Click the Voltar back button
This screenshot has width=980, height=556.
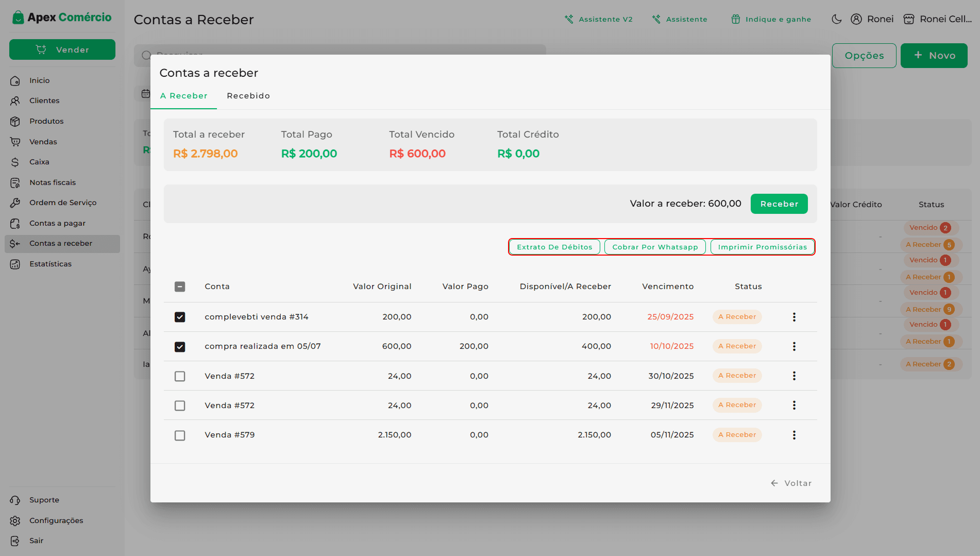point(791,483)
